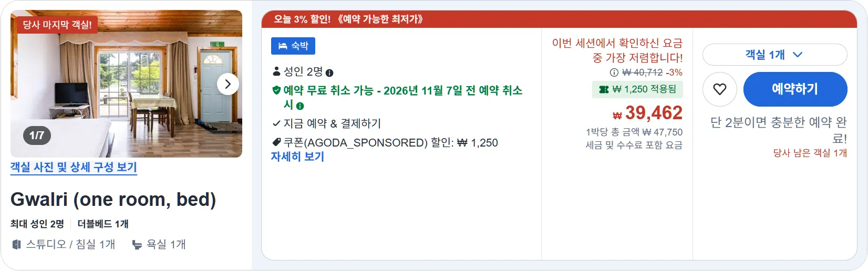The height and width of the screenshot is (271, 868).
Task: Click info icon after free cancellation text
Action: (300, 106)
